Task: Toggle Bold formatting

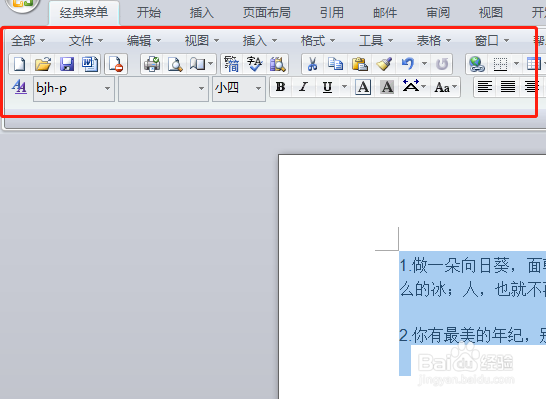Action: coord(281,87)
